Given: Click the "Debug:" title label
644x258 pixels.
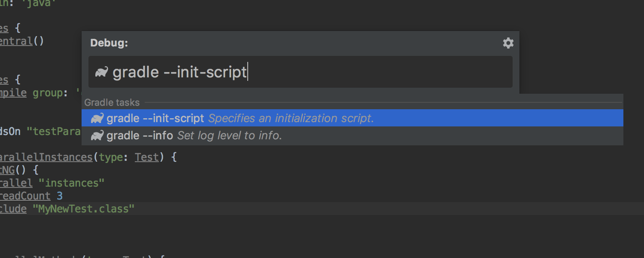Looking at the screenshot, I should [x=109, y=43].
